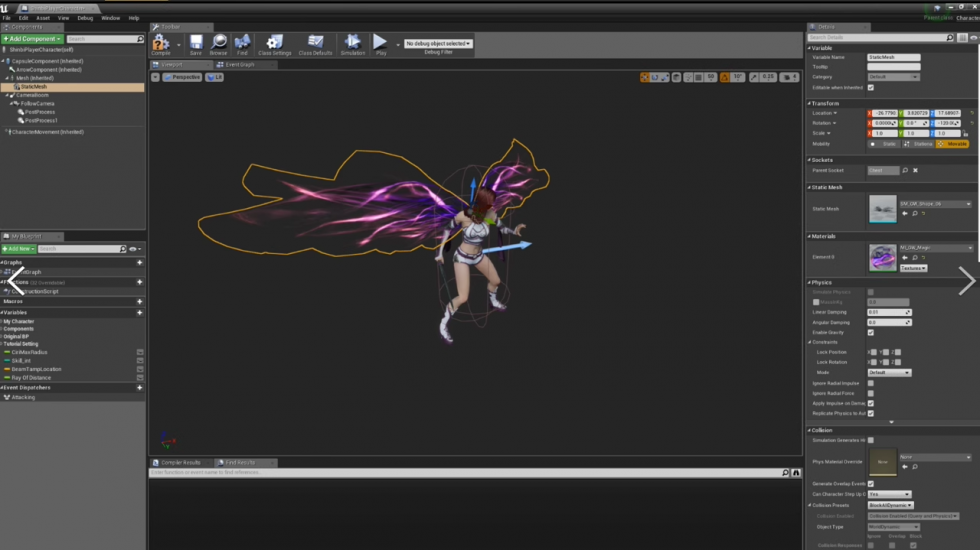Save the blueprint with the Save icon
The height and width of the screenshot is (550, 980).
pyautogui.click(x=196, y=43)
